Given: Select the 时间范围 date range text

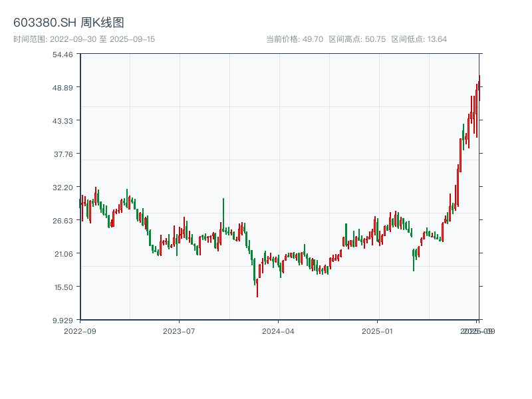Looking at the screenshot, I should (84, 39).
